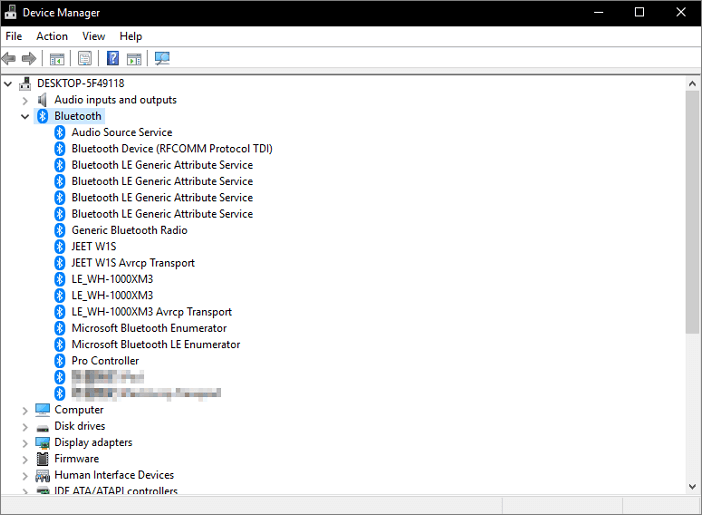Screen dimensions: 702x515
Task: Open the View menu
Action: tap(94, 36)
